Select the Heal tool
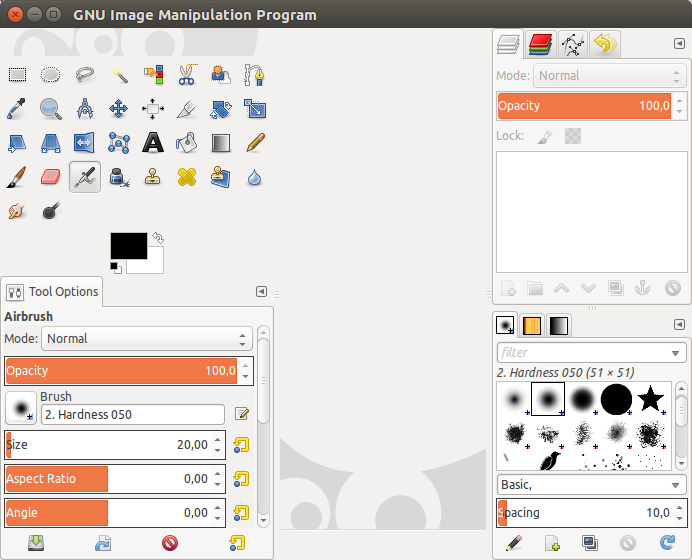Viewport: 692px width, 560px height. click(x=187, y=177)
